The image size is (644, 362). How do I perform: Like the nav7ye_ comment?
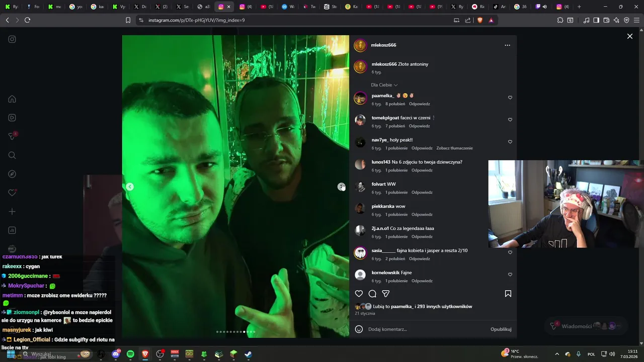pyautogui.click(x=510, y=142)
